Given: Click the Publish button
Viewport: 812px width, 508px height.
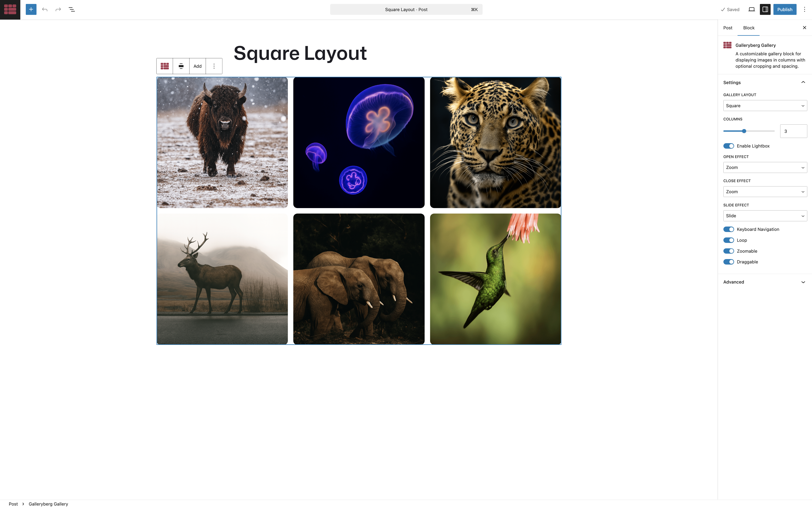Looking at the screenshot, I should tap(785, 9).
